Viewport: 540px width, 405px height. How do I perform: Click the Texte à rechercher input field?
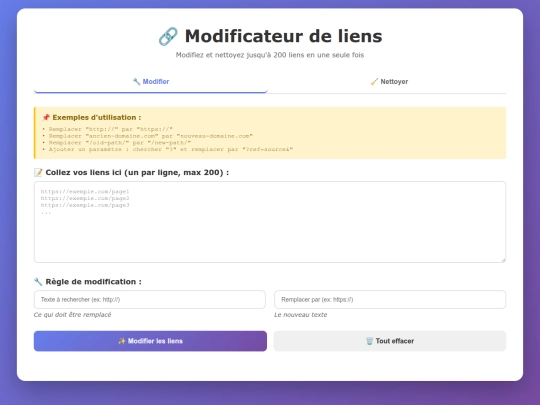[150, 299]
